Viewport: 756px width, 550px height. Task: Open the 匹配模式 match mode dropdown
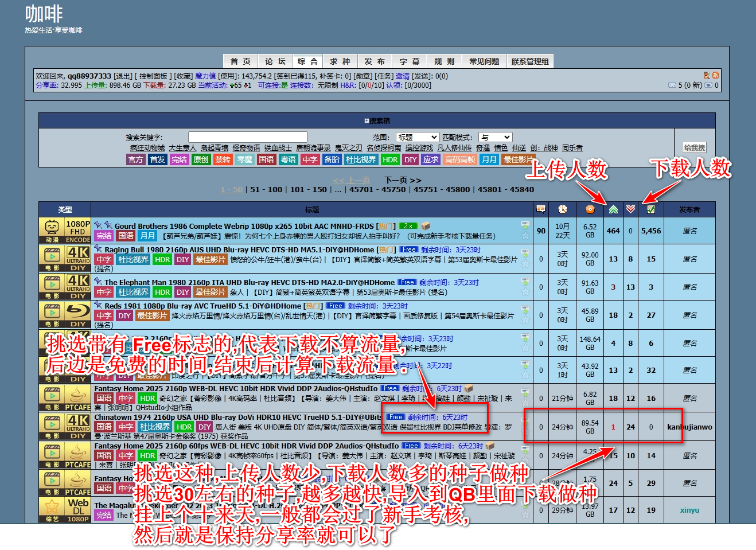click(x=496, y=137)
